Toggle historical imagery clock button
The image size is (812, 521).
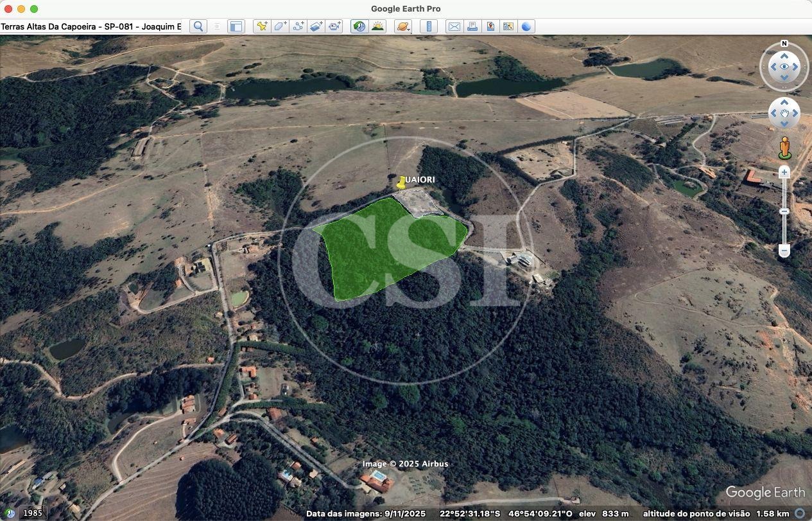(x=359, y=26)
